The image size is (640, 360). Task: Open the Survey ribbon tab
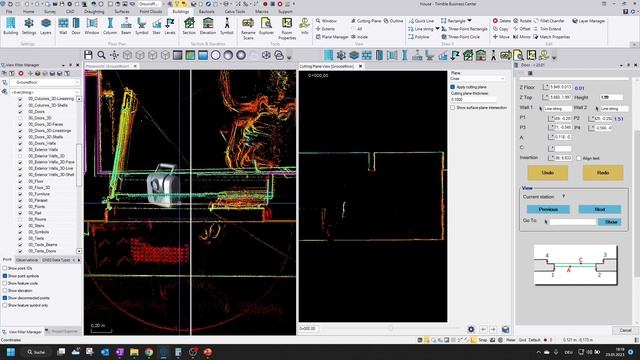coord(50,12)
